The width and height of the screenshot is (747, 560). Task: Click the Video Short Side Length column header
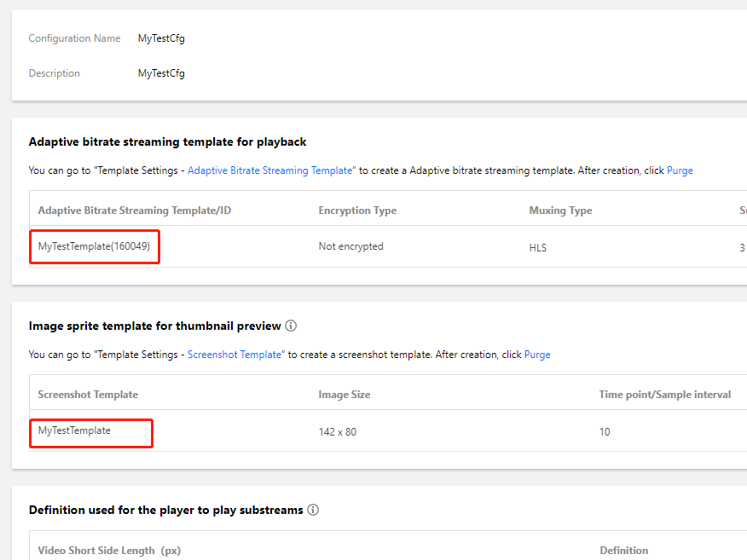[x=108, y=551]
